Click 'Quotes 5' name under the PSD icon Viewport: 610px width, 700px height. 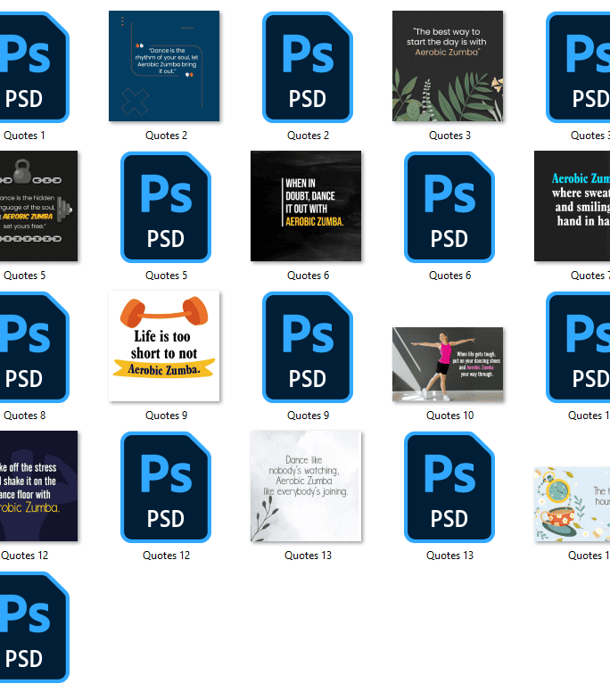(x=166, y=276)
